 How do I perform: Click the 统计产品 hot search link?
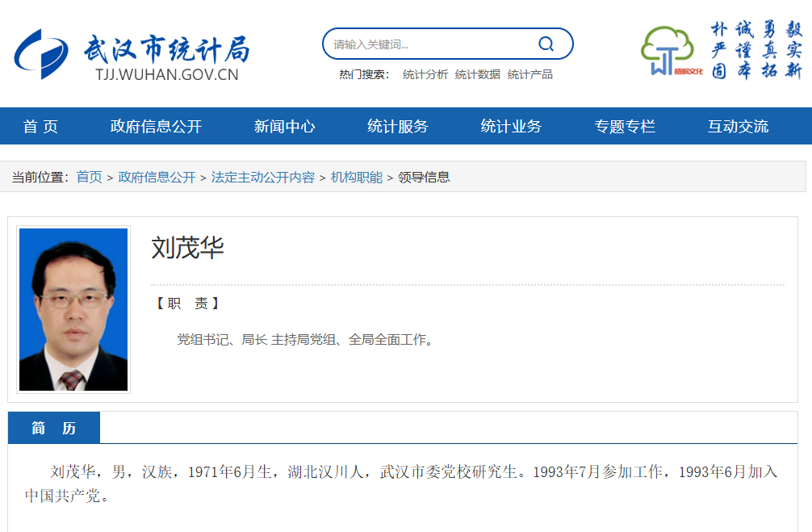(529, 73)
